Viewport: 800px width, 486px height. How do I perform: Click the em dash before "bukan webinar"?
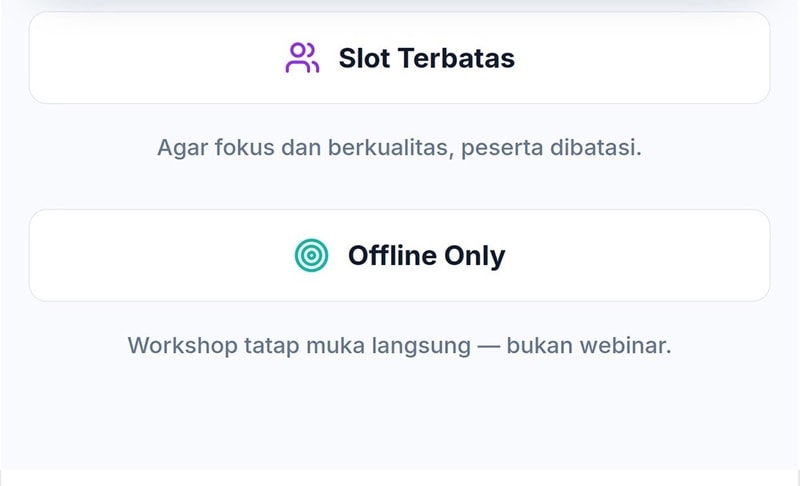coord(488,346)
